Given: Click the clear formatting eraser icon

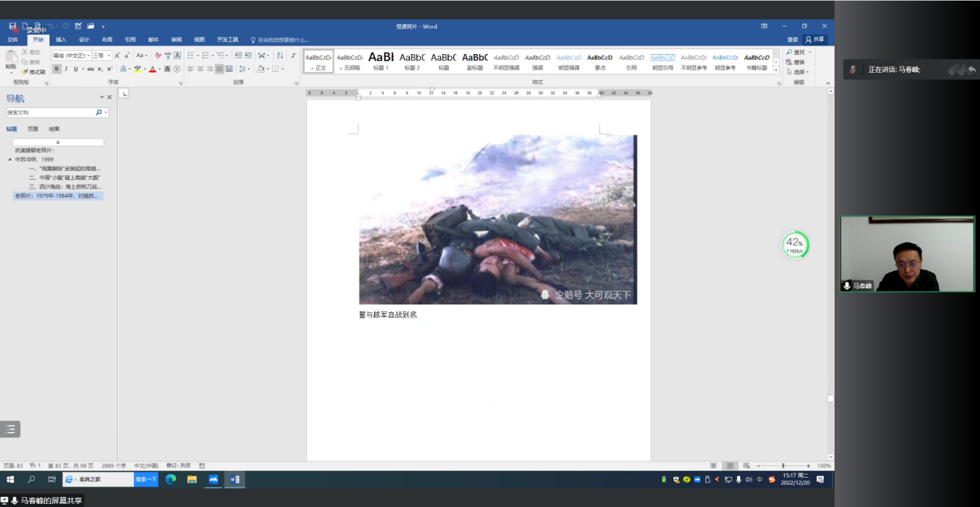Looking at the screenshot, I should (x=158, y=56).
